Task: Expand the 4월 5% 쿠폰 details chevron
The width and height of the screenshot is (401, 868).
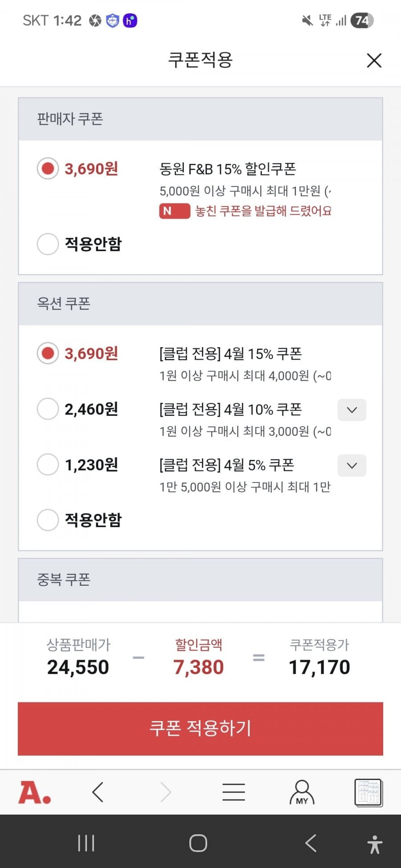Action: point(352,466)
